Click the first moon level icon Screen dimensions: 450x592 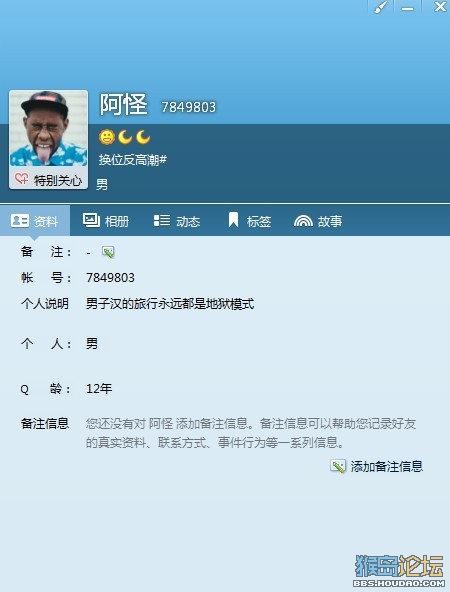pos(125,137)
